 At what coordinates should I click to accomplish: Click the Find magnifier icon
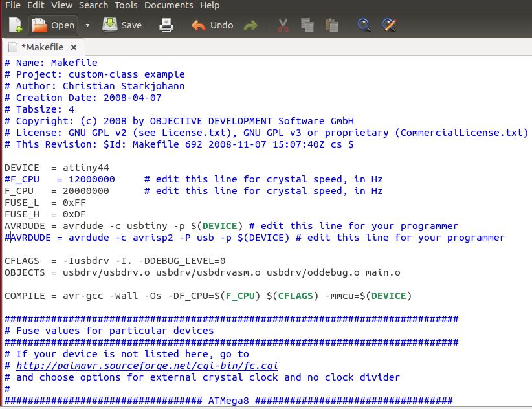click(364, 25)
